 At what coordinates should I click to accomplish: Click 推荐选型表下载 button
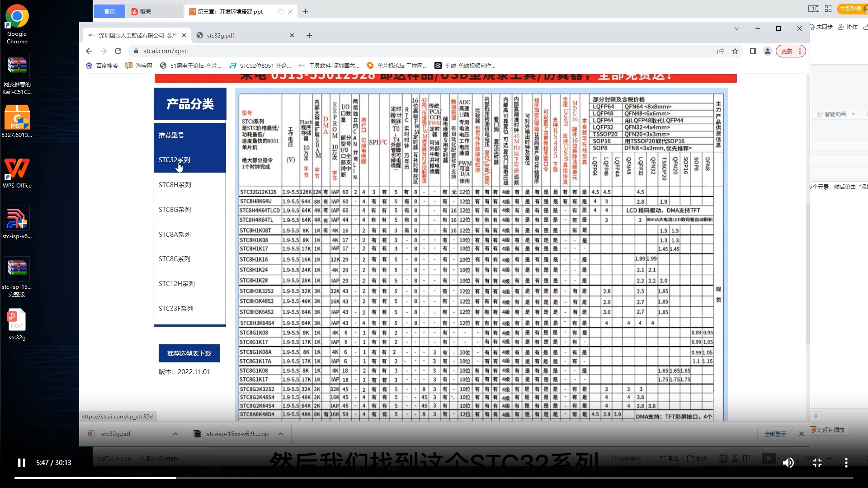tap(189, 353)
